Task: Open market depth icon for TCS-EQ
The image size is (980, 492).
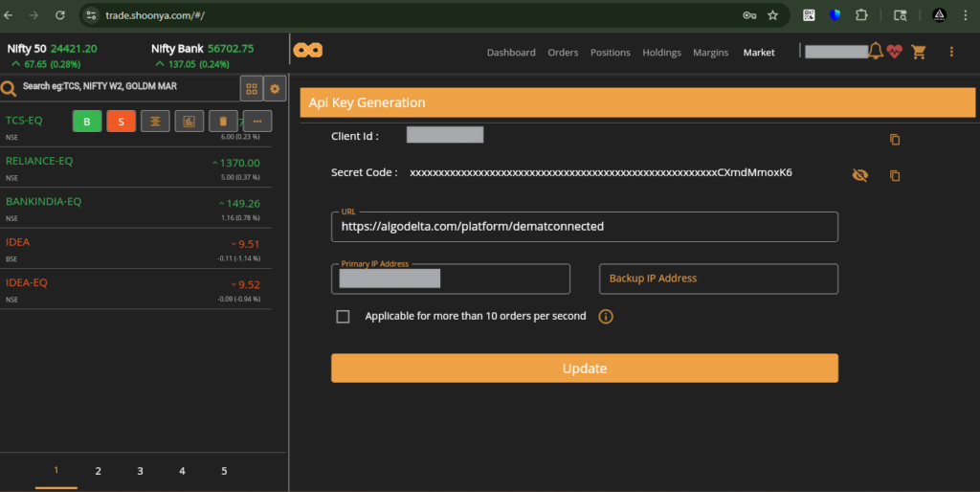Action: (x=155, y=122)
